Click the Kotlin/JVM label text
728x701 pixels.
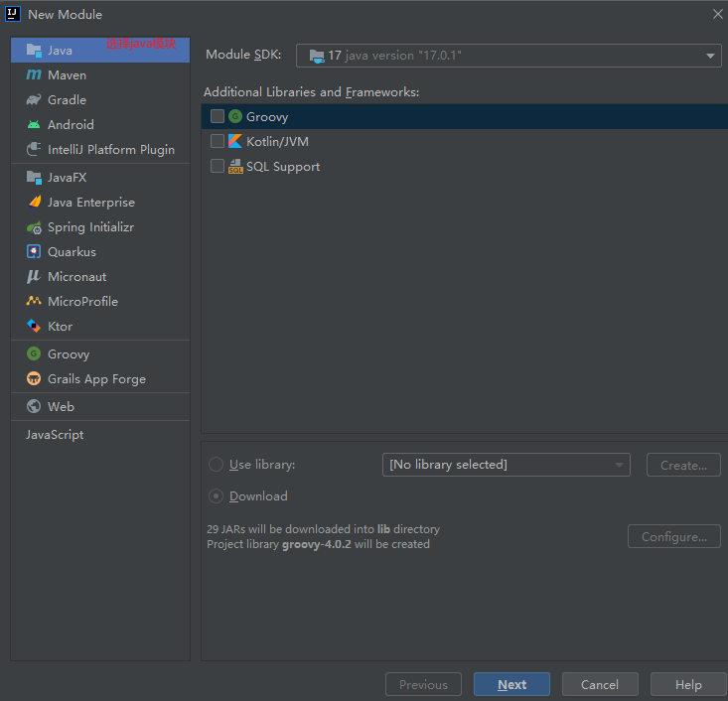277,141
